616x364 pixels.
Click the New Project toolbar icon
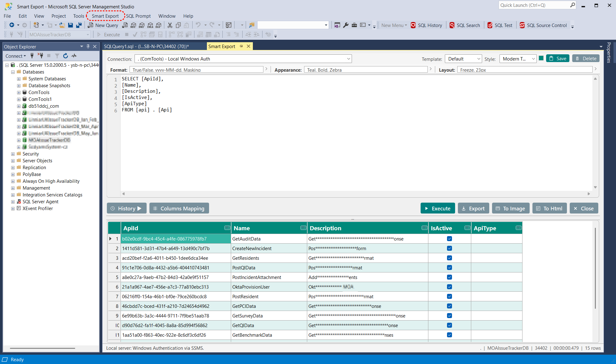pos(36,25)
